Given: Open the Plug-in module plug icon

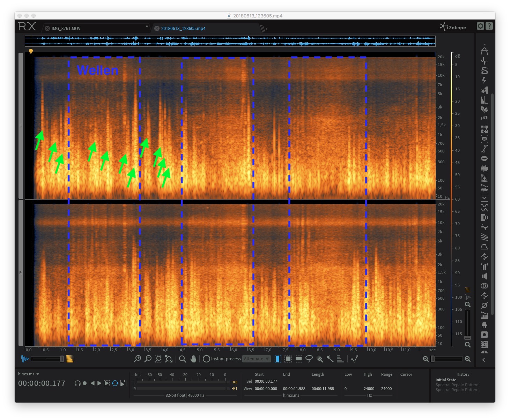Looking at the screenshot, I should pos(484,325).
